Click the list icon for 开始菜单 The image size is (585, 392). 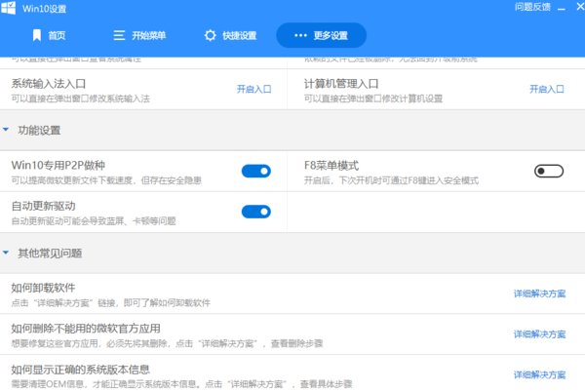click(118, 36)
